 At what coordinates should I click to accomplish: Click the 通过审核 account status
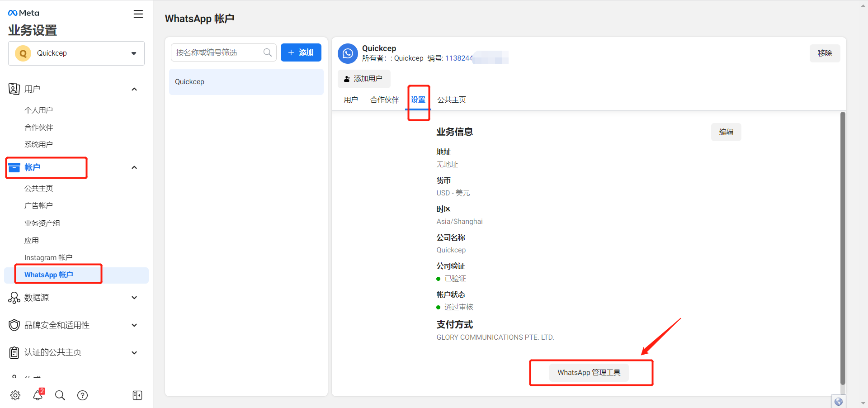point(459,307)
